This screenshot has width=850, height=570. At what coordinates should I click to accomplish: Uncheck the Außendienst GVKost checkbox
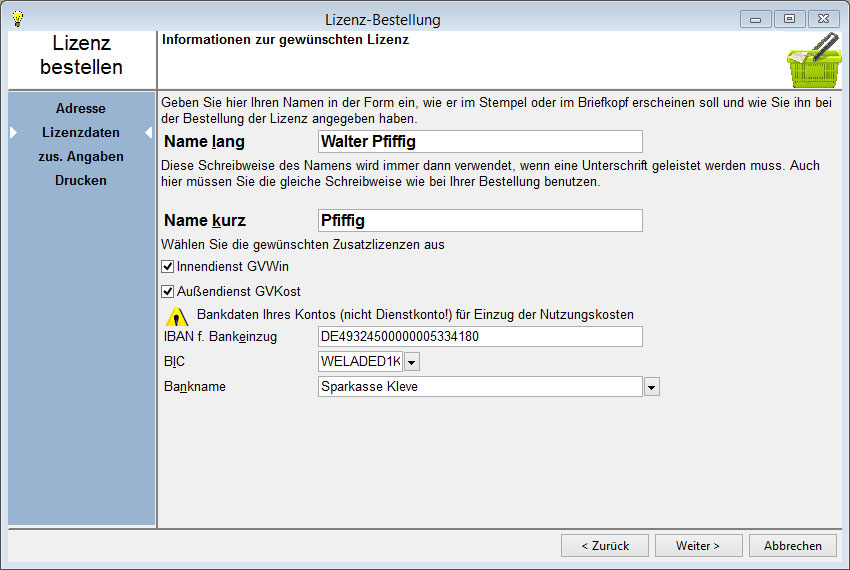tap(167, 292)
